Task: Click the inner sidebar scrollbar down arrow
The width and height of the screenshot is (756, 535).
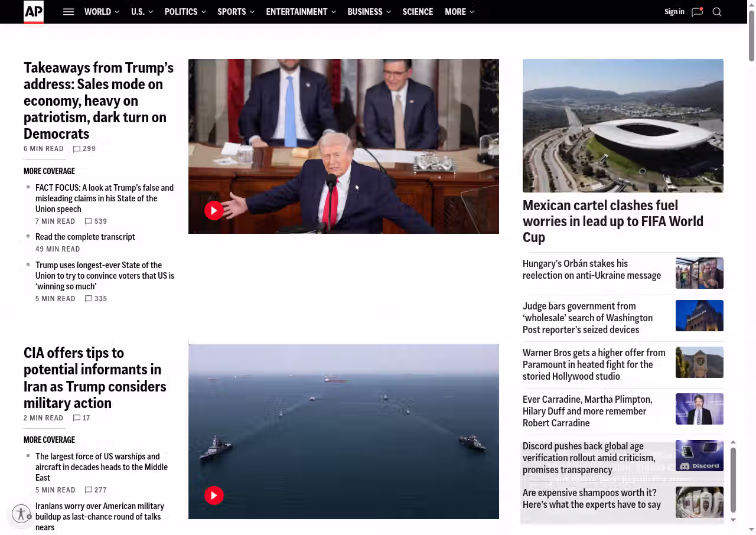Action: coord(733,520)
